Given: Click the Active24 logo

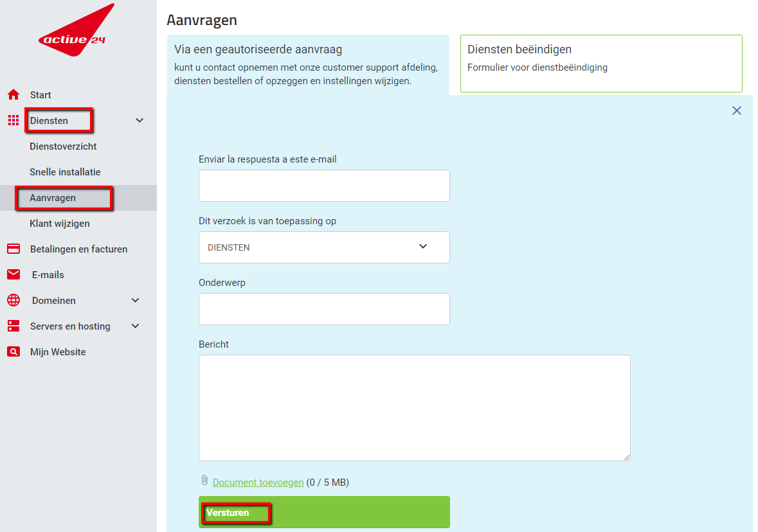Looking at the screenshot, I should 77,30.
